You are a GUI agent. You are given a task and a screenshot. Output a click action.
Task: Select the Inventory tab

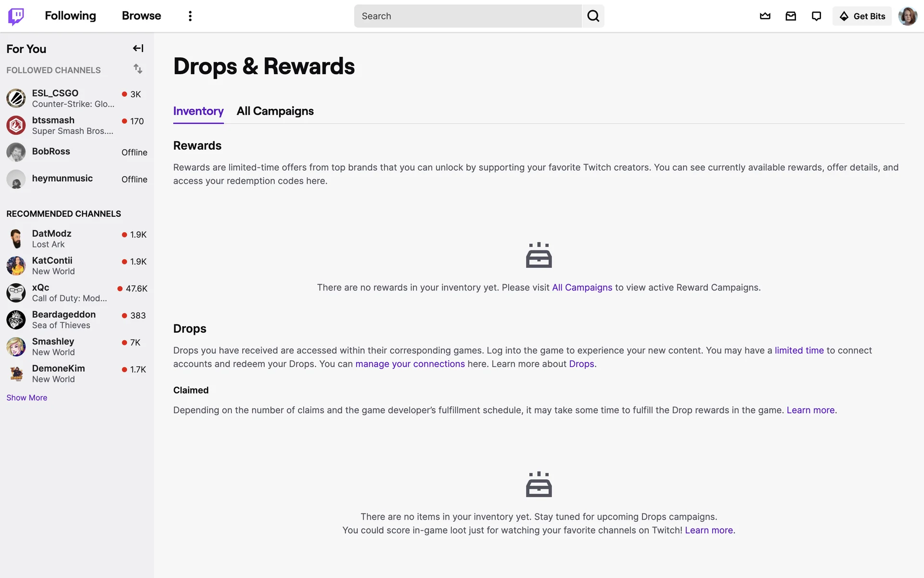[198, 111]
